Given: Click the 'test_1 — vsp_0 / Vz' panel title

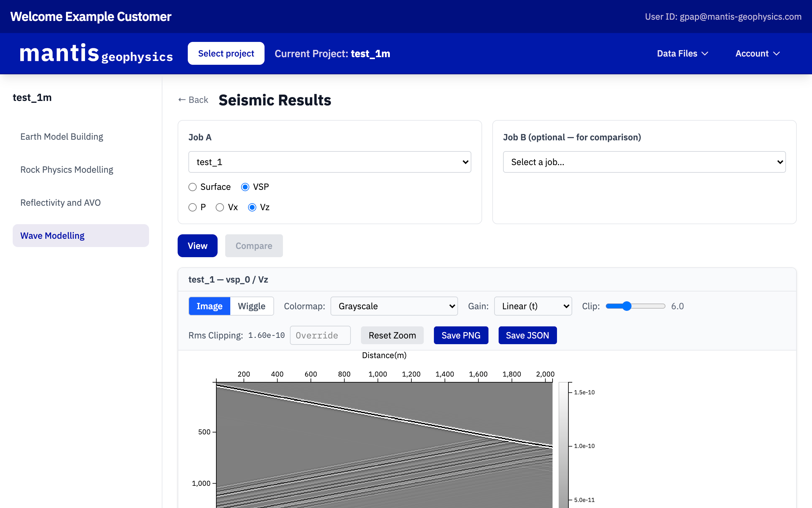Looking at the screenshot, I should pyautogui.click(x=228, y=279).
